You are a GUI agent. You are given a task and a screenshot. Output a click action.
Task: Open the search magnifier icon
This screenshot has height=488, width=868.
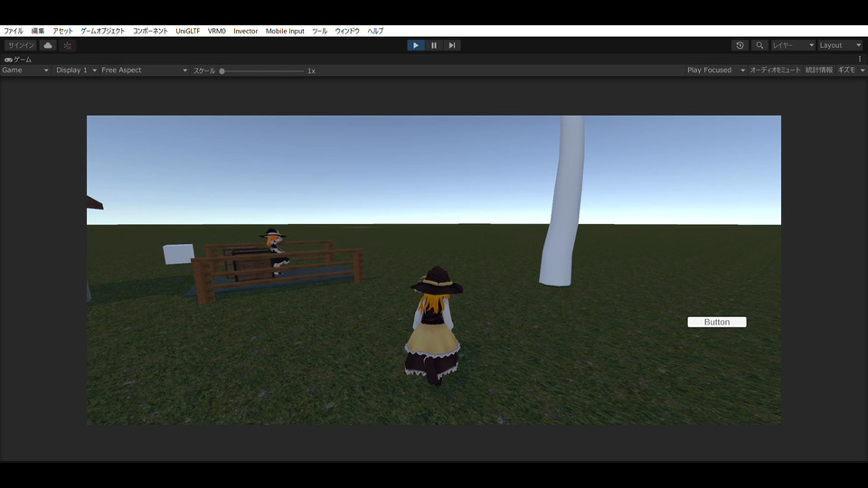point(759,45)
